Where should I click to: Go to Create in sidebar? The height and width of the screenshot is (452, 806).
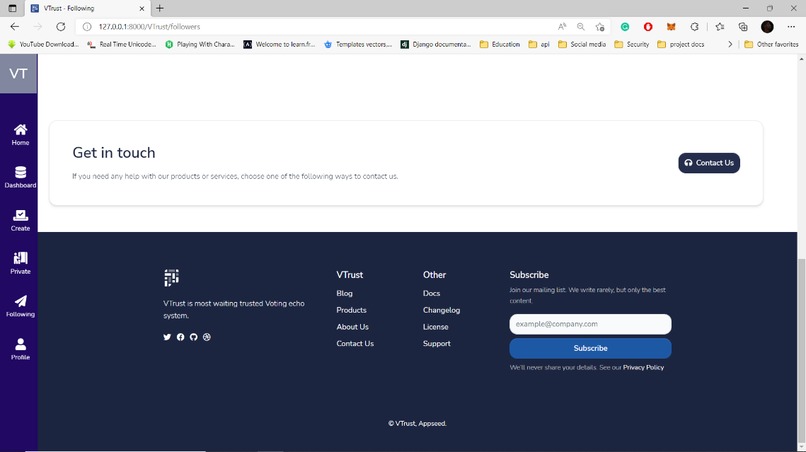[20, 221]
